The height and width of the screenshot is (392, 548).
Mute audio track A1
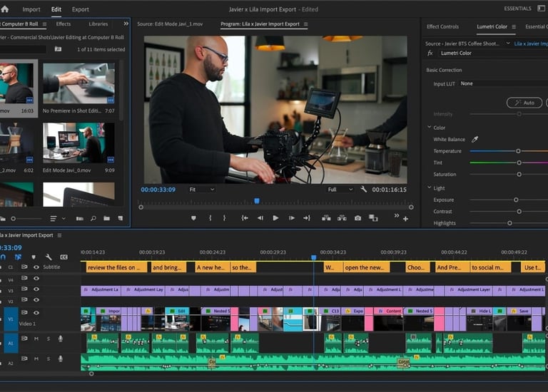tap(36, 339)
